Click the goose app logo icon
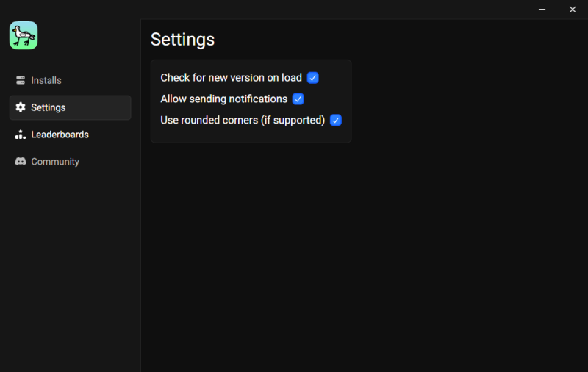The height and width of the screenshot is (372, 588). coord(24,35)
